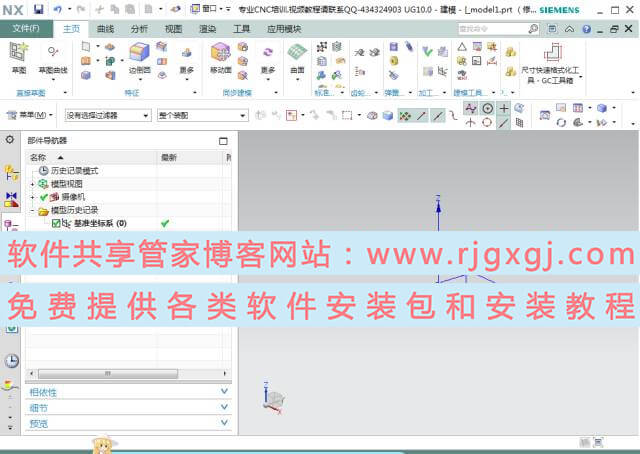This screenshot has width=640, height=454.
Task: Open the 文件(F) file tab
Action: coord(26,29)
